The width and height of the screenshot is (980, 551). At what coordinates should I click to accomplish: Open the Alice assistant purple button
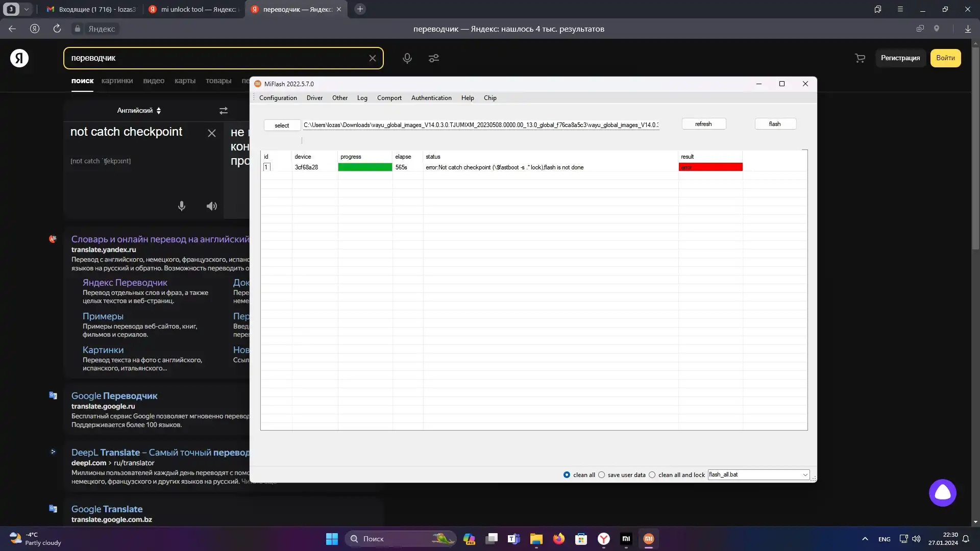click(942, 493)
